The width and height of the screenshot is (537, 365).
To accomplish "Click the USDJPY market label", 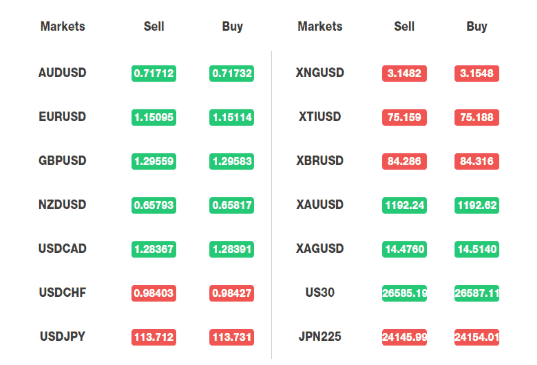I will pos(62,337).
